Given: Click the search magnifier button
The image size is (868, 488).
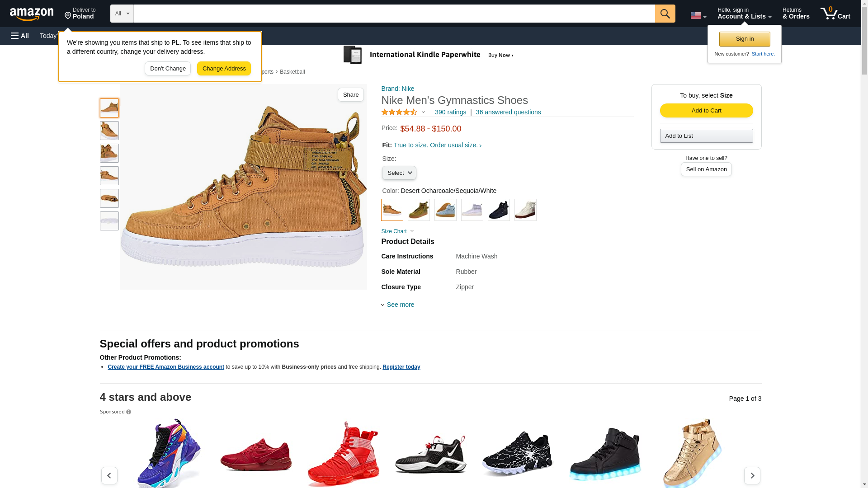Looking at the screenshot, I should [665, 14].
